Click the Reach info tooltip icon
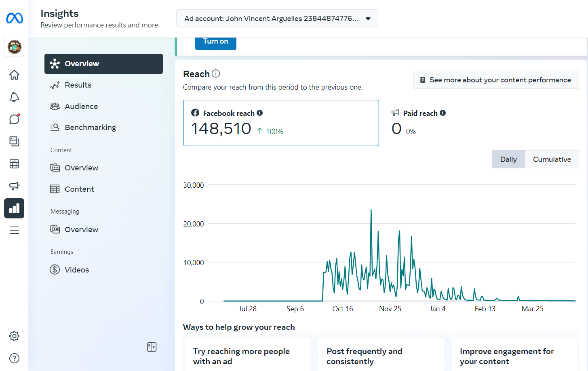 (x=216, y=73)
